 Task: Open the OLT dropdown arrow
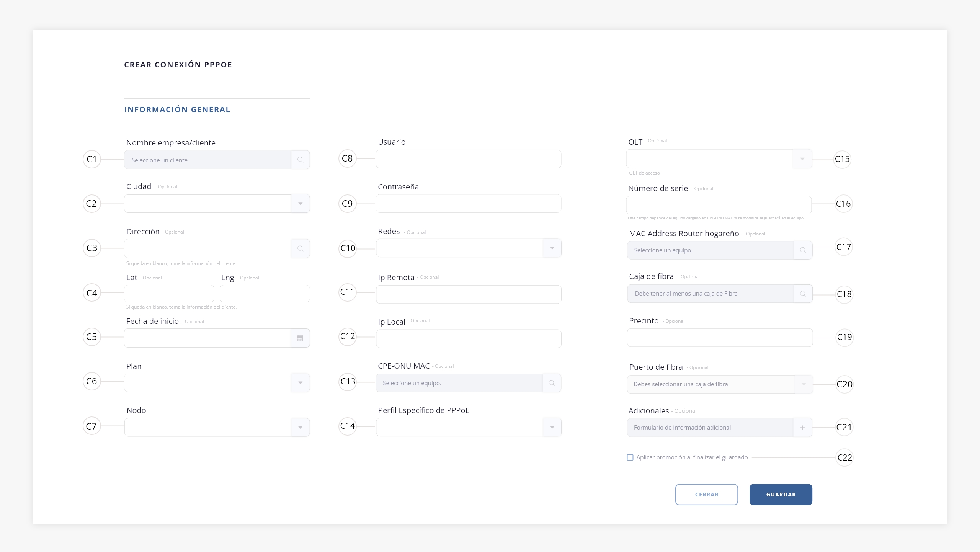[x=802, y=159]
